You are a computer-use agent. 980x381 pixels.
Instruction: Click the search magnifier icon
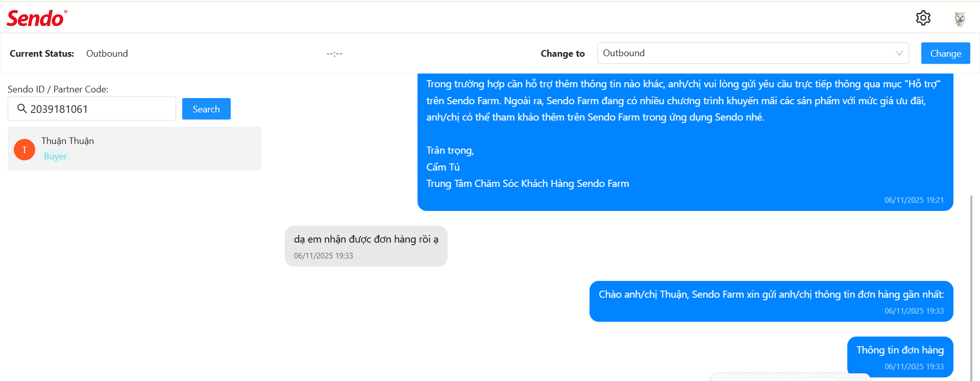pyautogui.click(x=22, y=108)
